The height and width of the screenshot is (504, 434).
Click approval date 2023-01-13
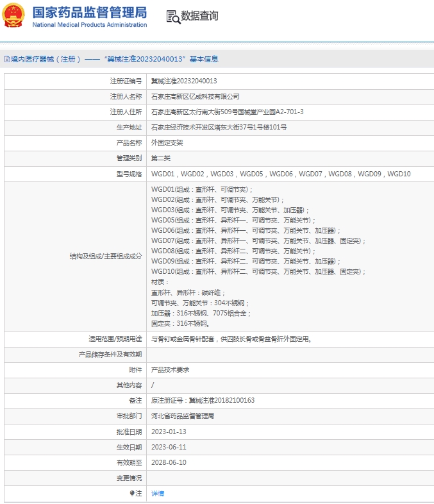tap(169, 432)
